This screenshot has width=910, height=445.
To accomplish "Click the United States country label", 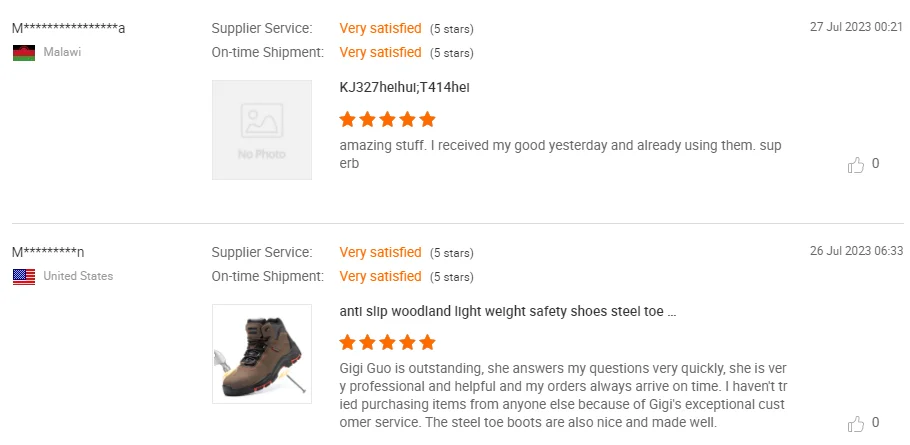I will 78,276.
